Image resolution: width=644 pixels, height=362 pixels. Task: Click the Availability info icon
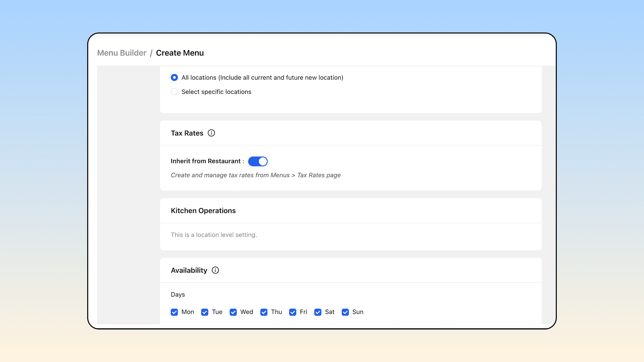point(215,270)
